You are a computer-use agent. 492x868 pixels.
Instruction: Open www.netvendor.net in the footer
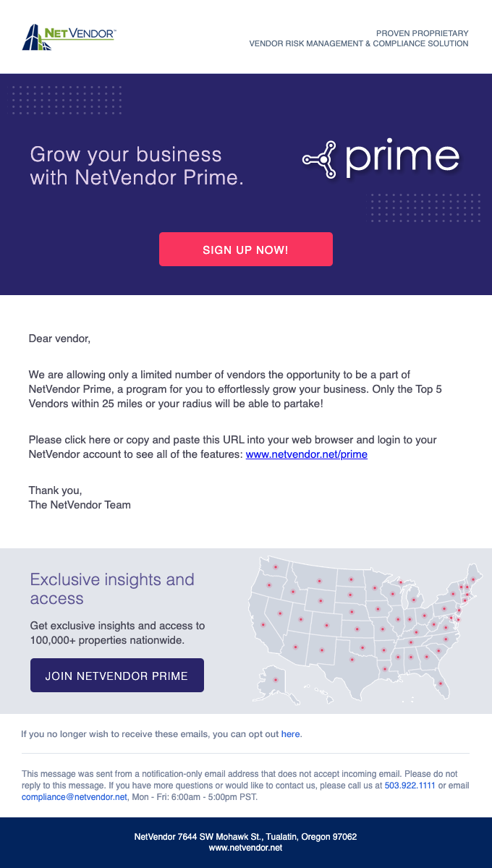[245, 848]
